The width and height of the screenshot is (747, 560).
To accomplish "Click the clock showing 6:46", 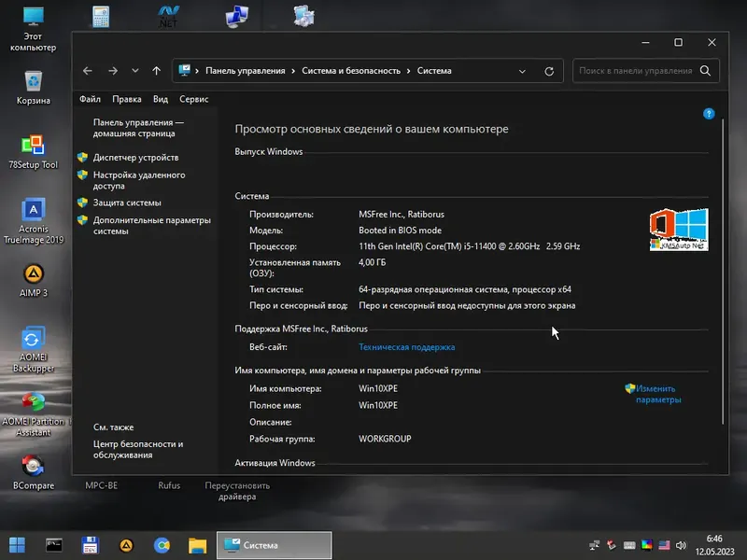I will [714, 539].
